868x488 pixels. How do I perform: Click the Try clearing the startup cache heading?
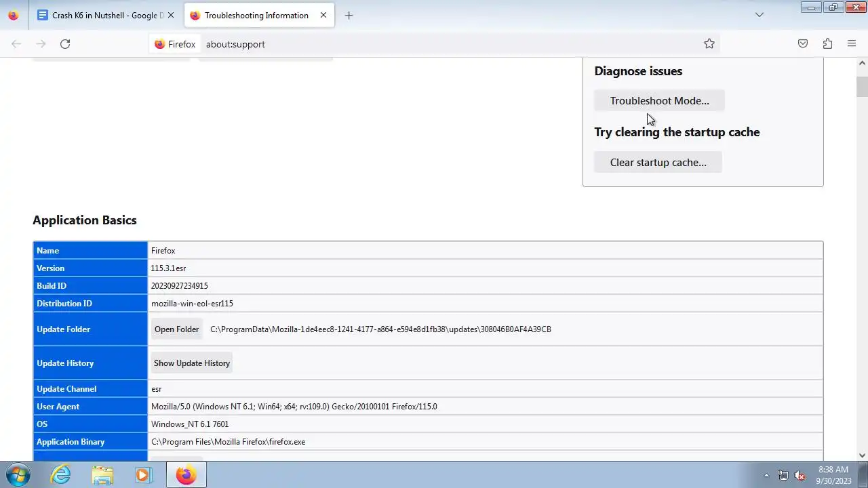677,132
